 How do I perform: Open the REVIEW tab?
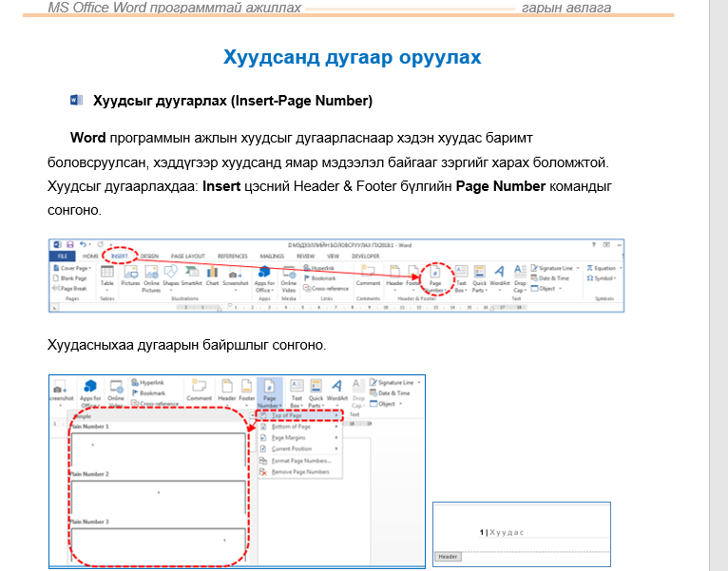(x=305, y=257)
